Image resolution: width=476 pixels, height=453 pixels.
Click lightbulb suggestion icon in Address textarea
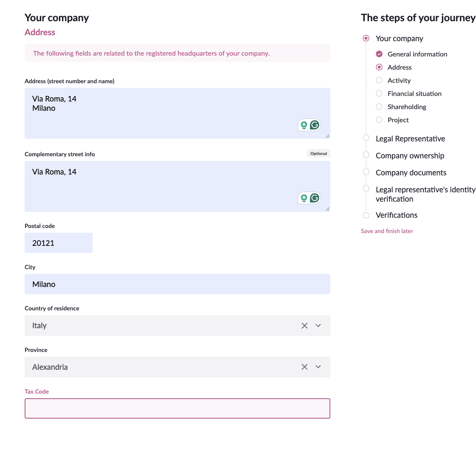coord(304,125)
